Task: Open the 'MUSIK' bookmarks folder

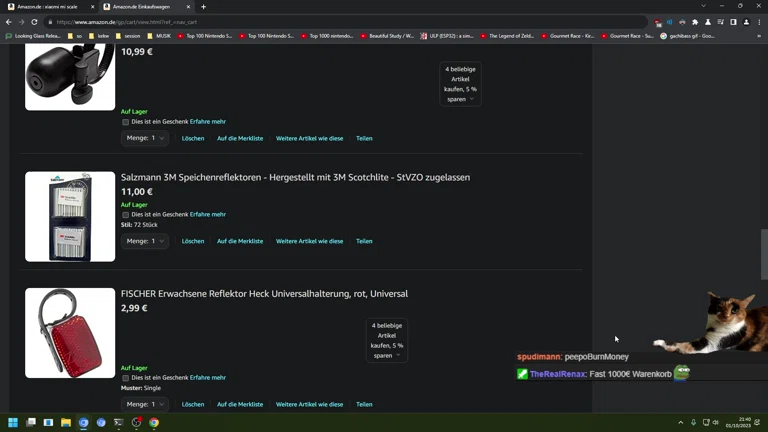Action: click(159, 36)
